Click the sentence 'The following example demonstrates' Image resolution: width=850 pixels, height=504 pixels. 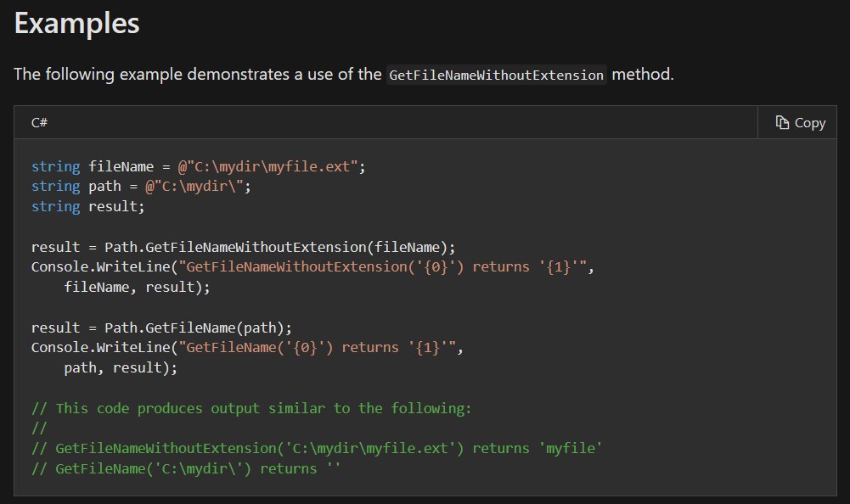click(x=344, y=75)
